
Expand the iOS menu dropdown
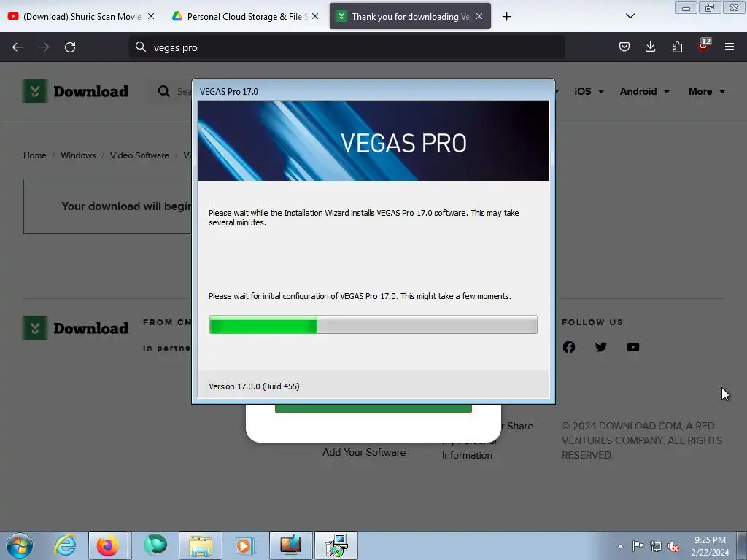tap(589, 91)
